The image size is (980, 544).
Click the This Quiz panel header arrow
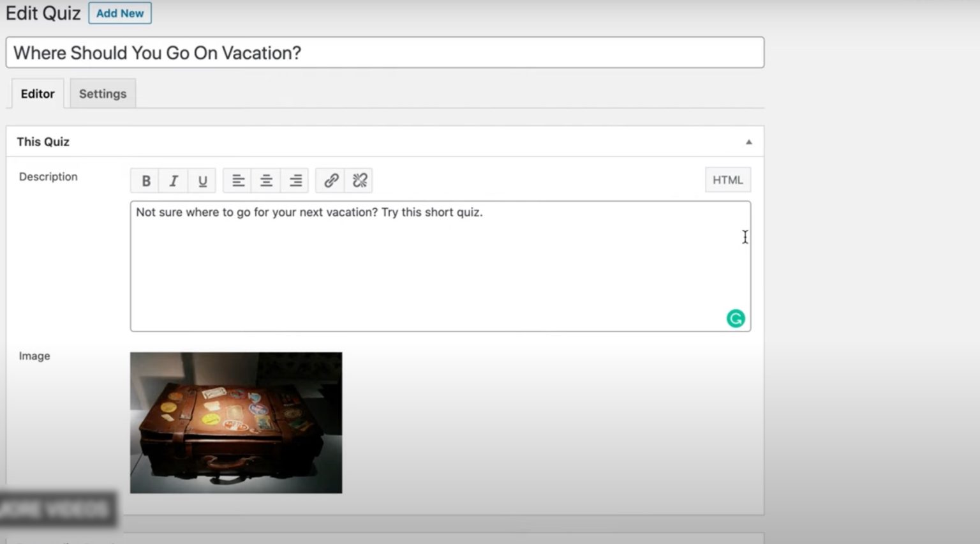coord(748,141)
